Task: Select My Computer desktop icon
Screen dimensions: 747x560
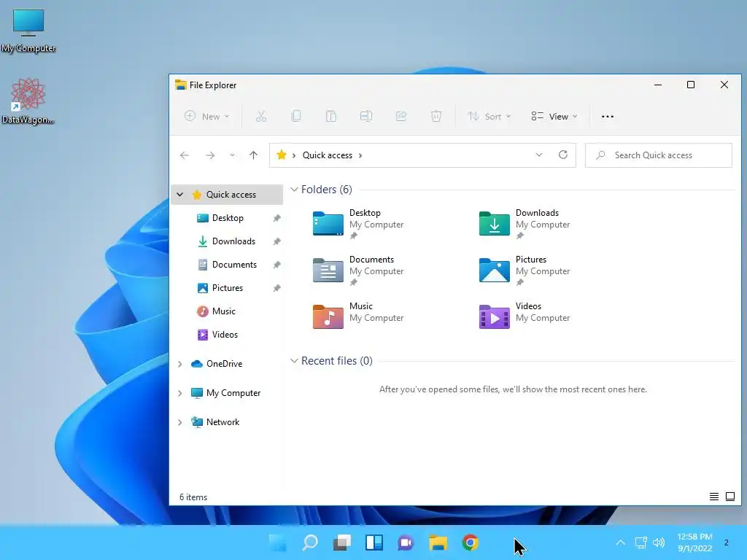Action: [28, 31]
